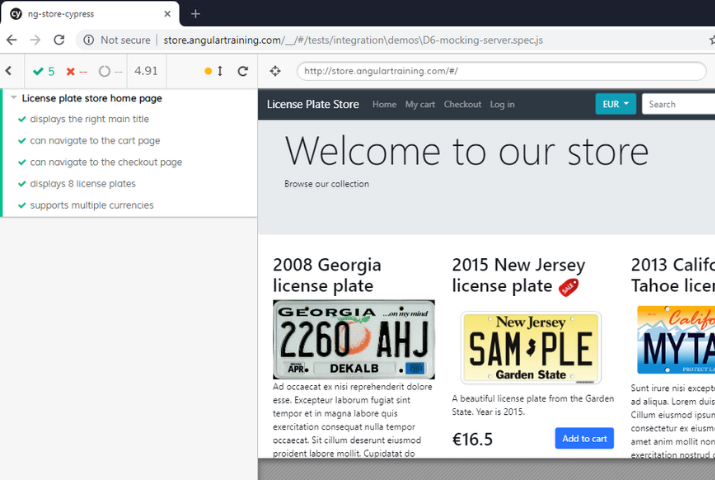Open My cart nav link
This screenshot has width=715, height=480.
point(420,104)
